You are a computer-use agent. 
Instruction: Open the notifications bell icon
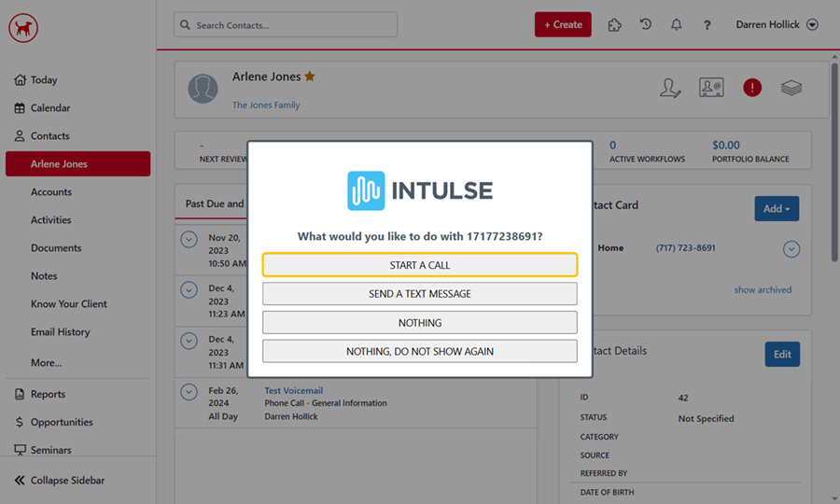point(676,25)
